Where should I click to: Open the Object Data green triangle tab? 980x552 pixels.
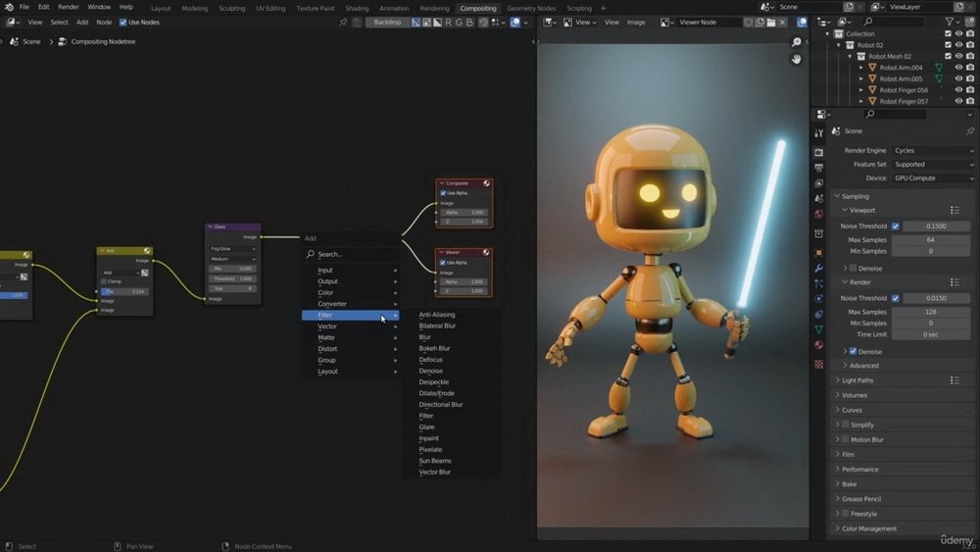tap(818, 329)
